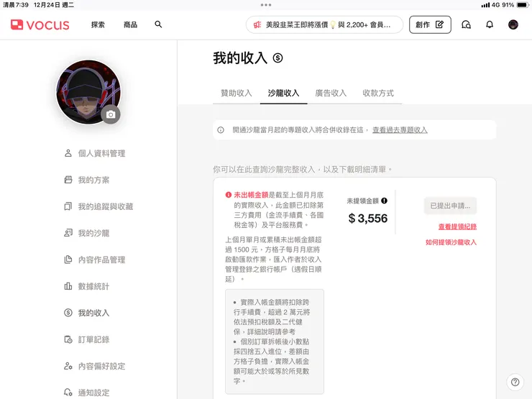Screen dimensions: 532x399
Task: Switch to the 收款方式 tab
Action: pyautogui.click(x=378, y=93)
